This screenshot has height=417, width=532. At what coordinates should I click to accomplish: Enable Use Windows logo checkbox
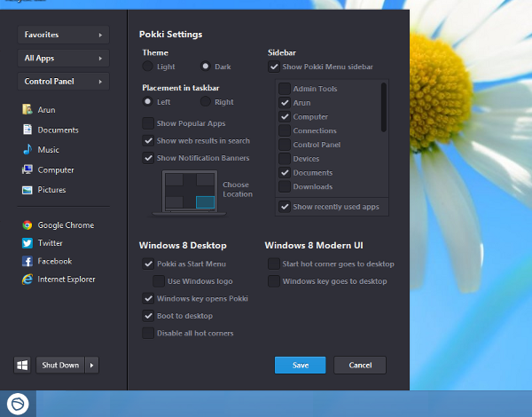159,281
